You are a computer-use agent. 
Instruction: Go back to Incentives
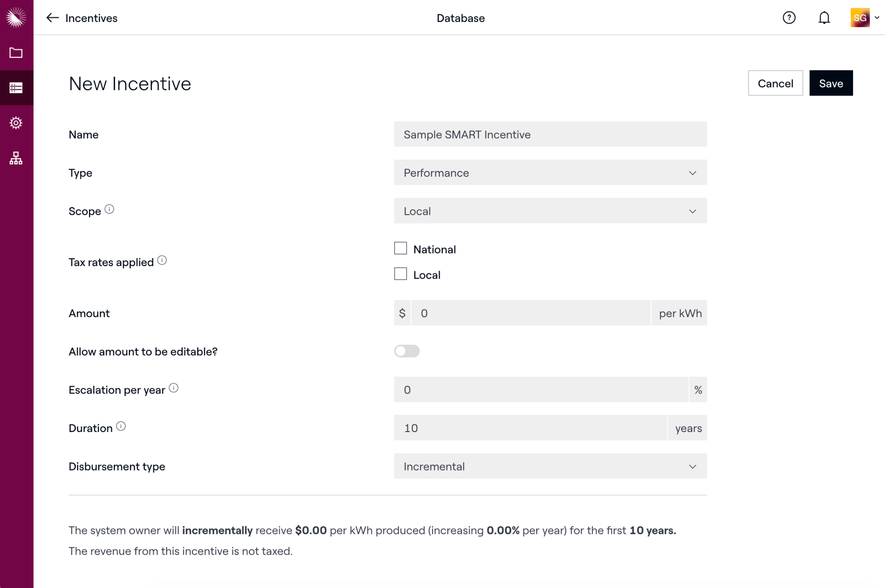pos(82,18)
